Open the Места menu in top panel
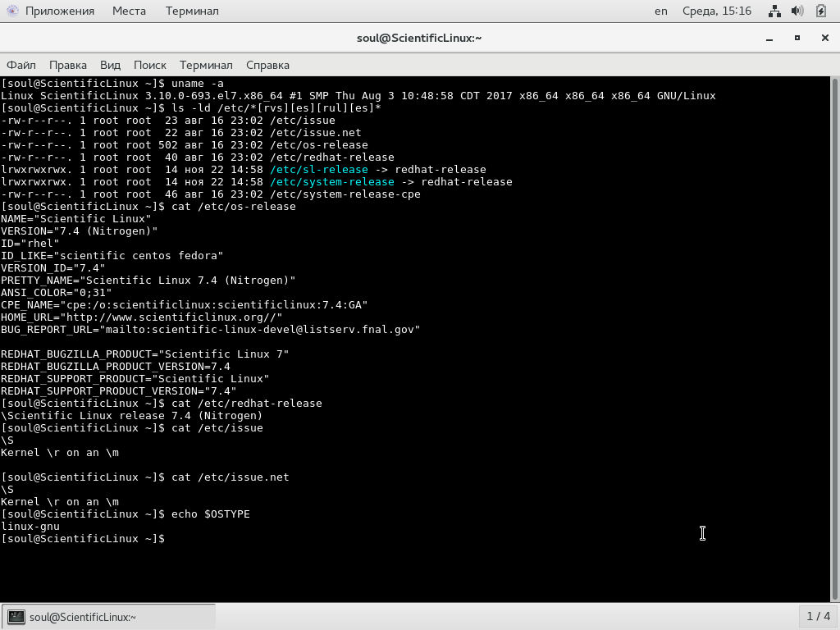840x630 pixels. (x=129, y=11)
